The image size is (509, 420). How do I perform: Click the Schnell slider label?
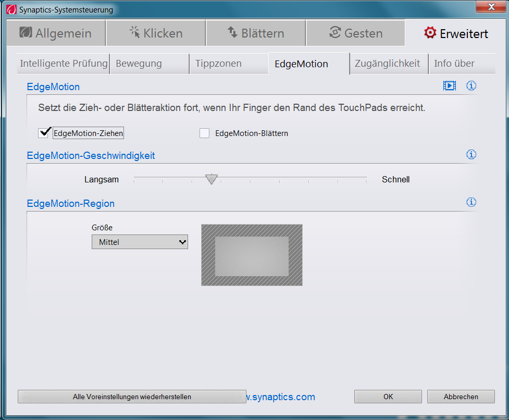pos(396,179)
